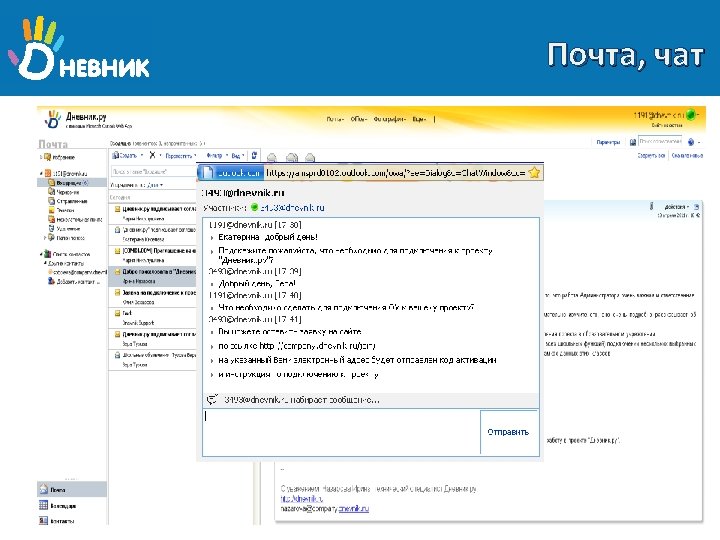Collapse the Other contacts (Другие контакты) subgroup
The image size is (720, 540).
[45, 263]
